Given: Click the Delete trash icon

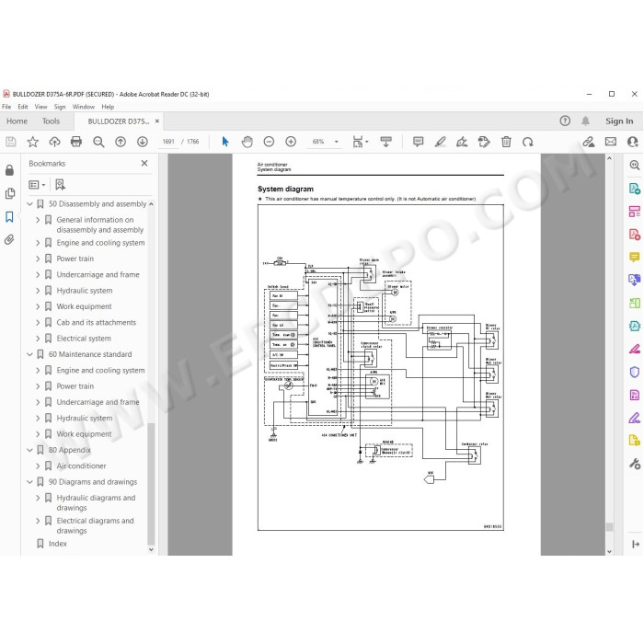Looking at the screenshot, I should click(x=506, y=142).
